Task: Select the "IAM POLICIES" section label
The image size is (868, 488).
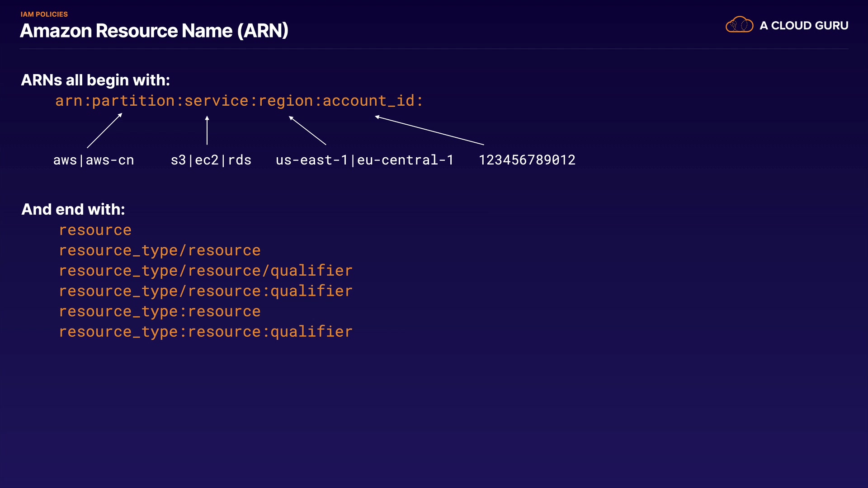Action: [44, 14]
